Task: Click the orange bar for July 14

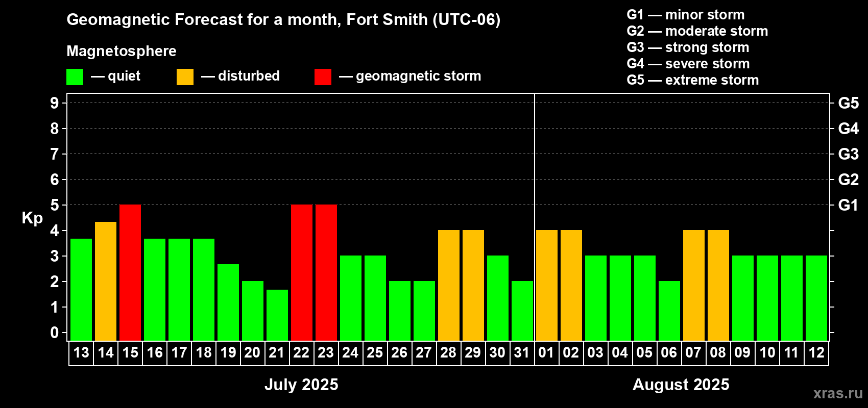Action: point(106,281)
